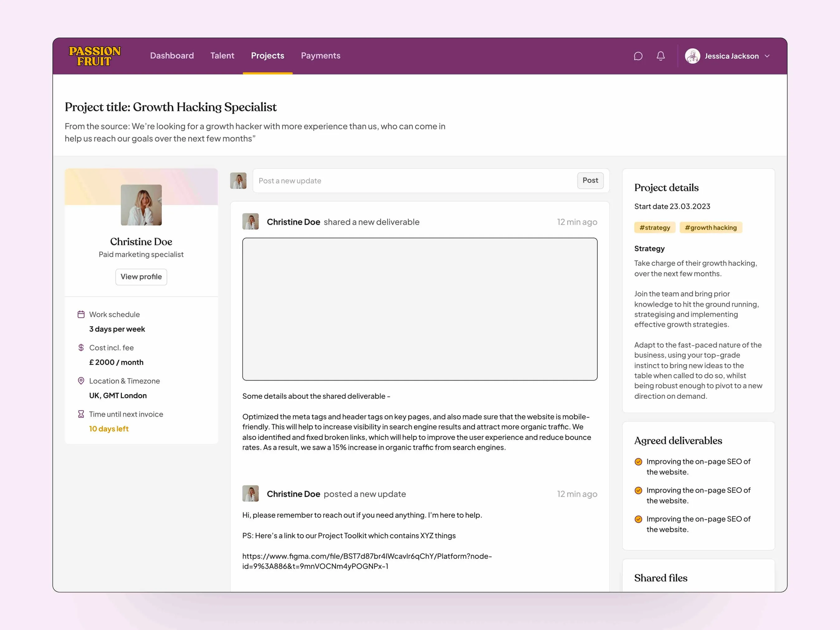Select the Projects tab

[x=267, y=56]
